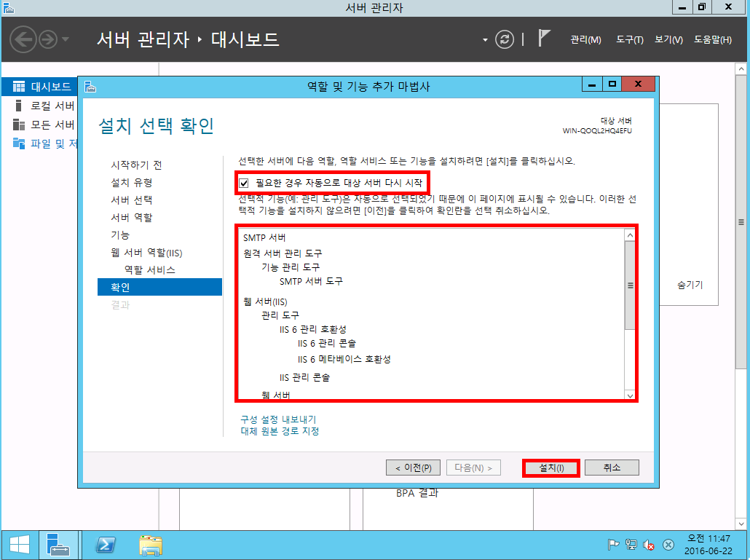This screenshot has height=560, width=750.
Task: Select 대시보드 in the left sidebar
Action: pos(40,87)
